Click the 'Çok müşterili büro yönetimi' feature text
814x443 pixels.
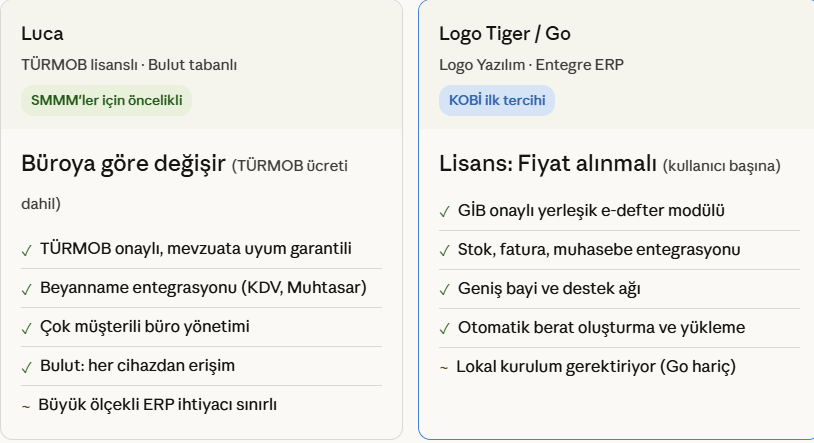point(144,327)
